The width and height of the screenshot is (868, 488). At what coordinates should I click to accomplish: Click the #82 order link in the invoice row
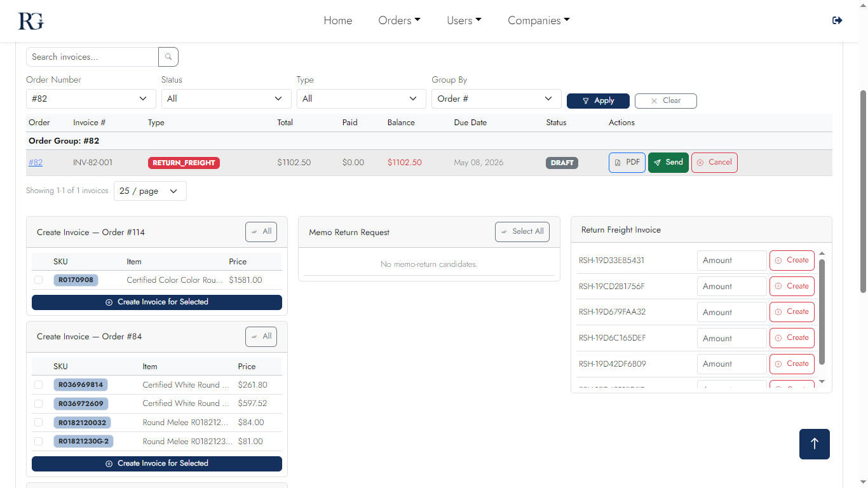click(x=35, y=162)
